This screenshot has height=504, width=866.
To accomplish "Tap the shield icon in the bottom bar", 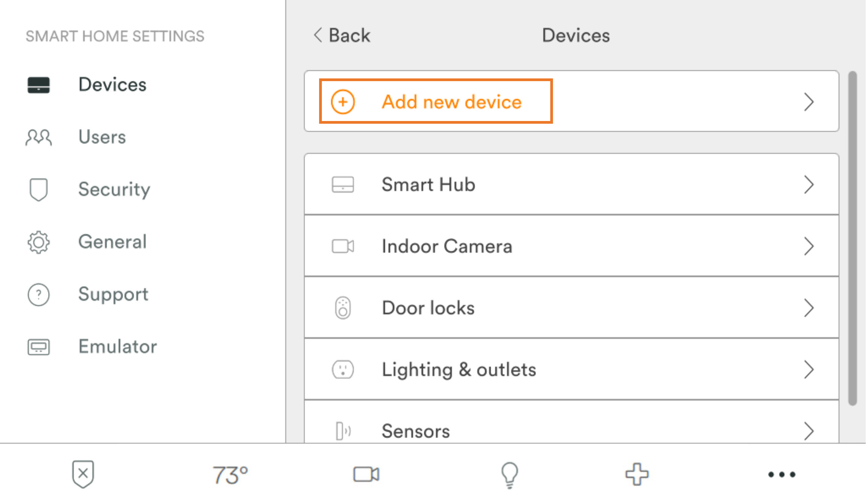I will (x=83, y=475).
